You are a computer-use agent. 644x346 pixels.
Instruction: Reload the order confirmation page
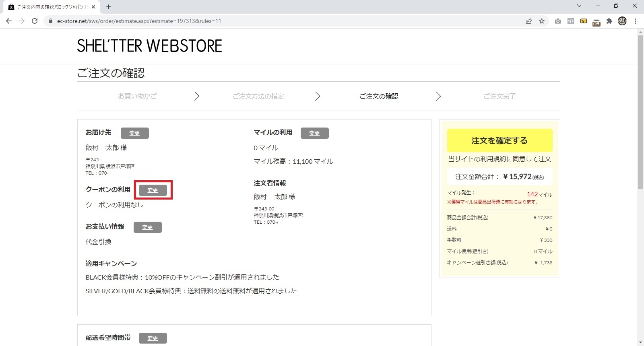[35, 21]
